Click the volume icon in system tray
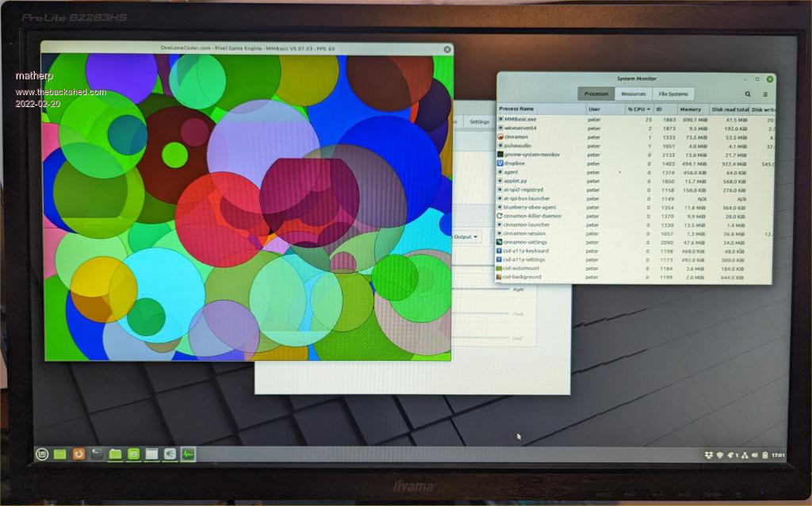Image resolution: width=812 pixels, height=506 pixels. (x=754, y=455)
